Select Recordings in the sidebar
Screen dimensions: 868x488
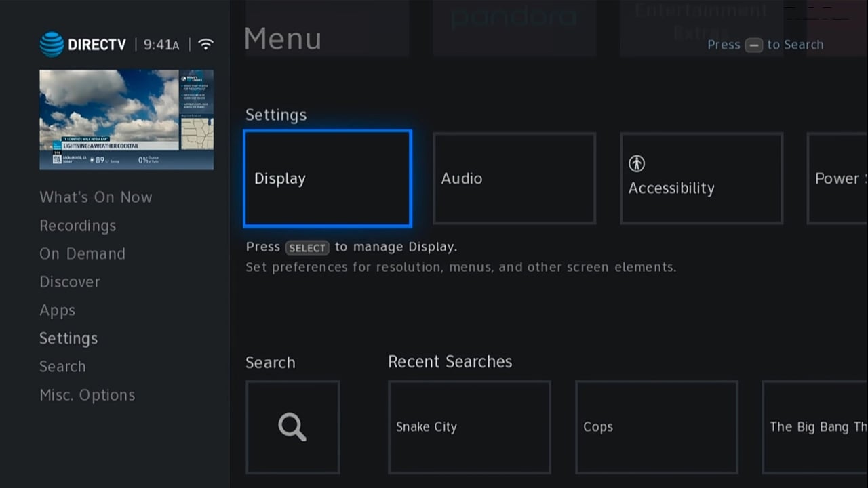pos(77,225)
